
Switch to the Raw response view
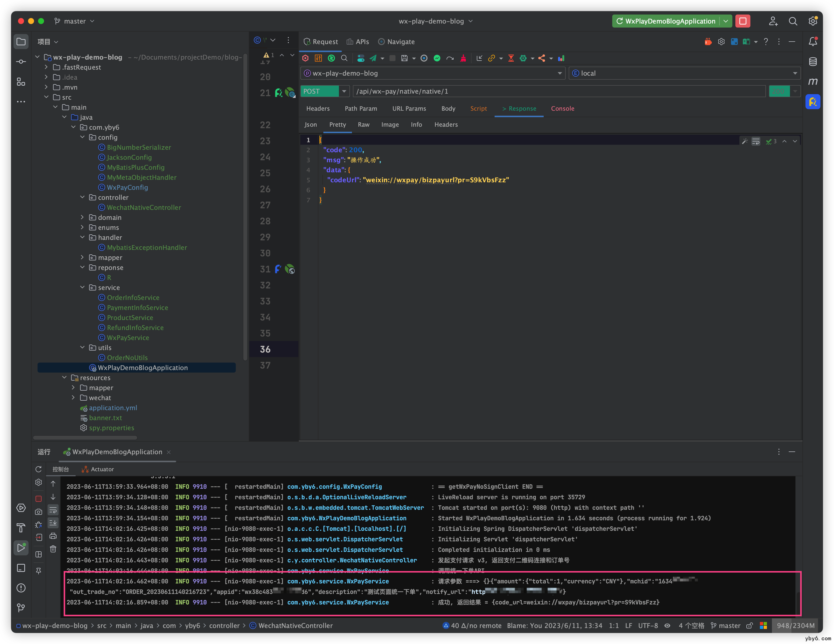tap(363, 124)
